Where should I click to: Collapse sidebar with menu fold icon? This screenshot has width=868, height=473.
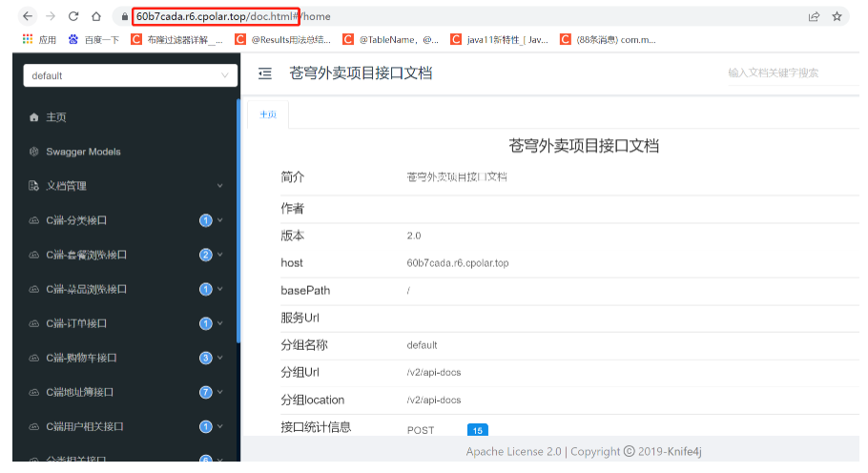[x=265, y=73]
